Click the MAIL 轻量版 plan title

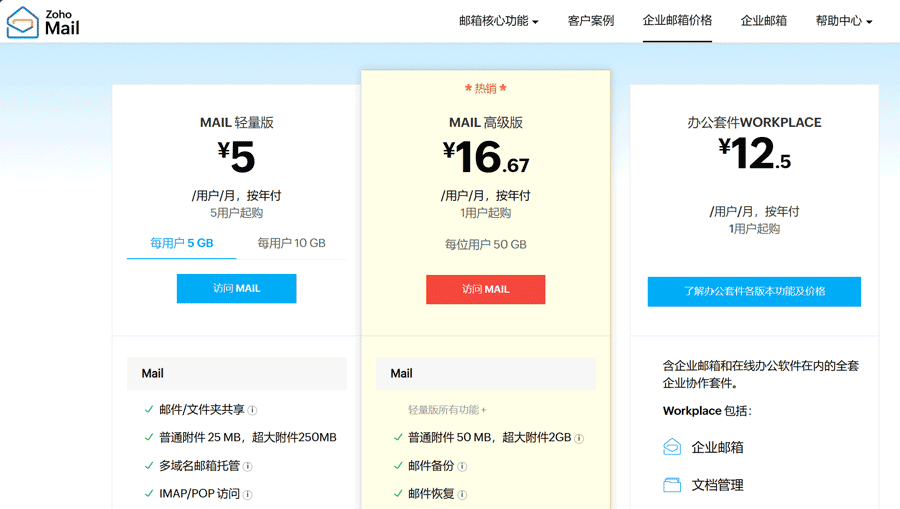[x=236, y=122]
